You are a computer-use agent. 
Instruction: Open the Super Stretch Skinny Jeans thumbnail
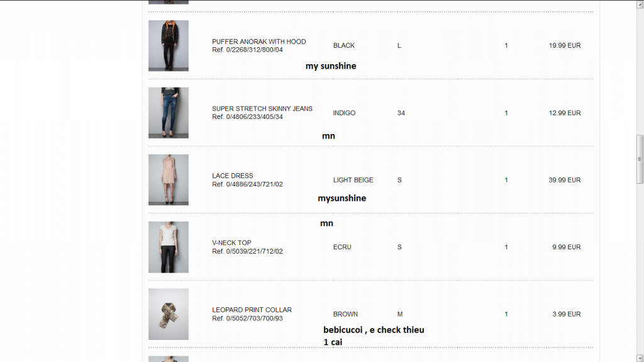(169, 113)
